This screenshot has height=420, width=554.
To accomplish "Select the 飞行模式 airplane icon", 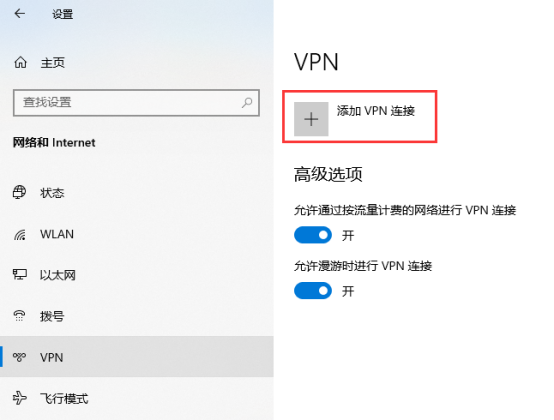I will click(x=19, y=398).
